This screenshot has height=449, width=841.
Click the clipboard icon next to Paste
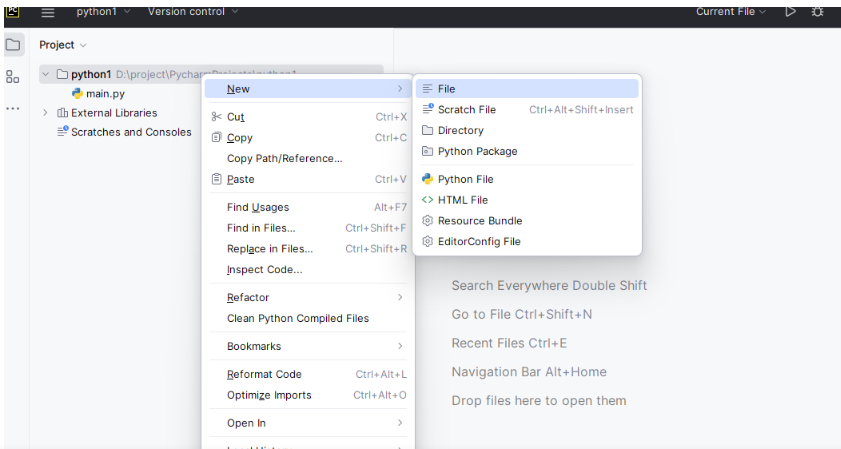(x=216, y=179)
